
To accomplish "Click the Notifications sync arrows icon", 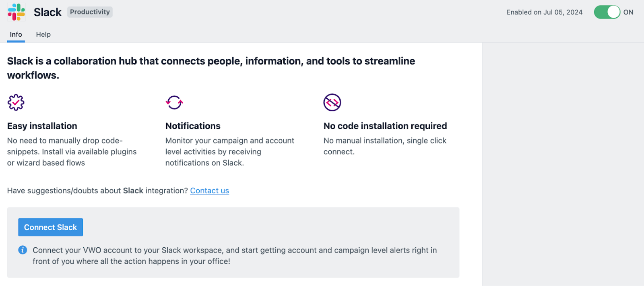I will coord(174,102).
